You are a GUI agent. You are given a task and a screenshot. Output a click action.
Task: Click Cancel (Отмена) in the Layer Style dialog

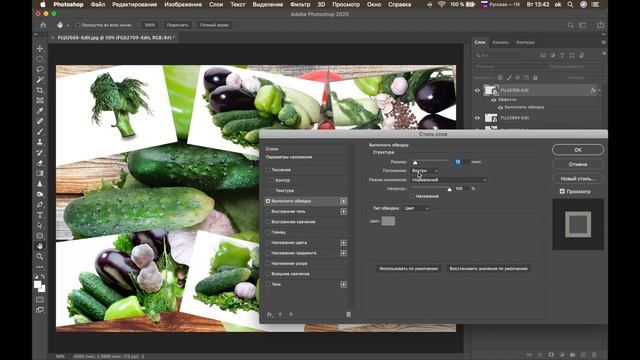[x=578, y=164]
